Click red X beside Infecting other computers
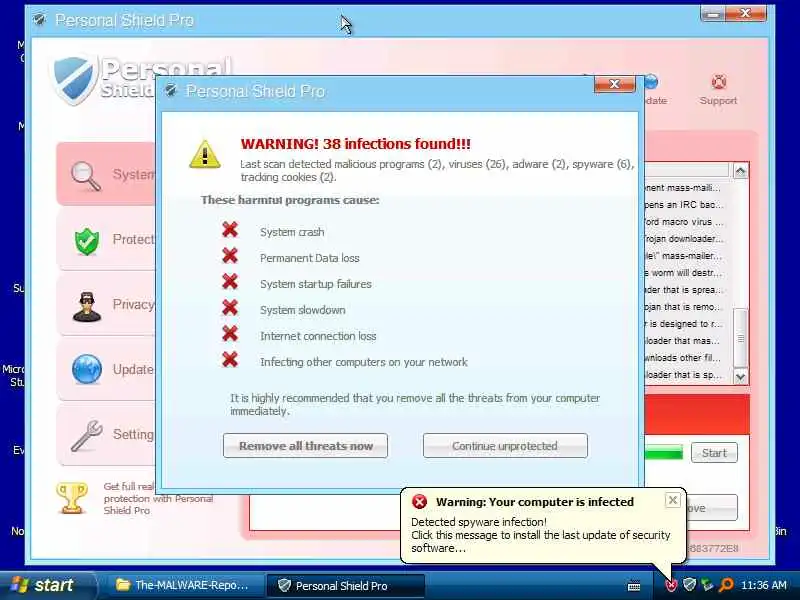The width and height of the screenshot is (800, 600). click(230, 359)
